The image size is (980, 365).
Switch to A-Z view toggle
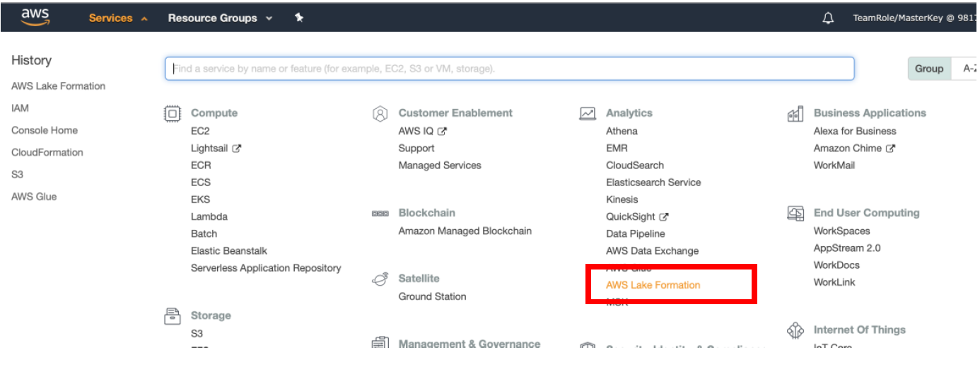click(966, 69)
